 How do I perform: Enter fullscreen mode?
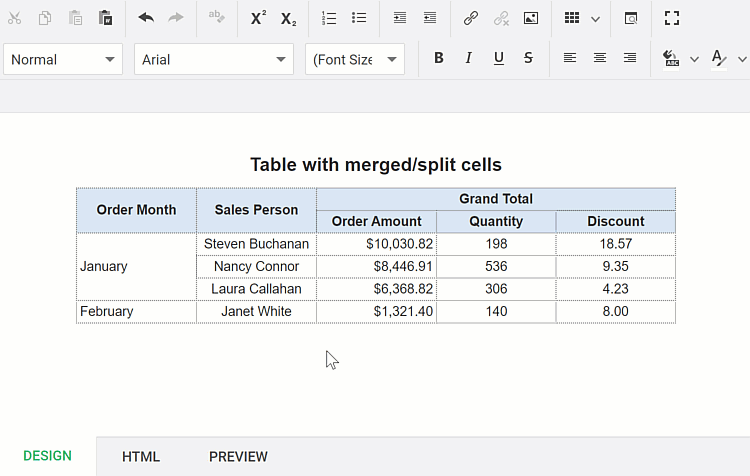coord(672,18)
